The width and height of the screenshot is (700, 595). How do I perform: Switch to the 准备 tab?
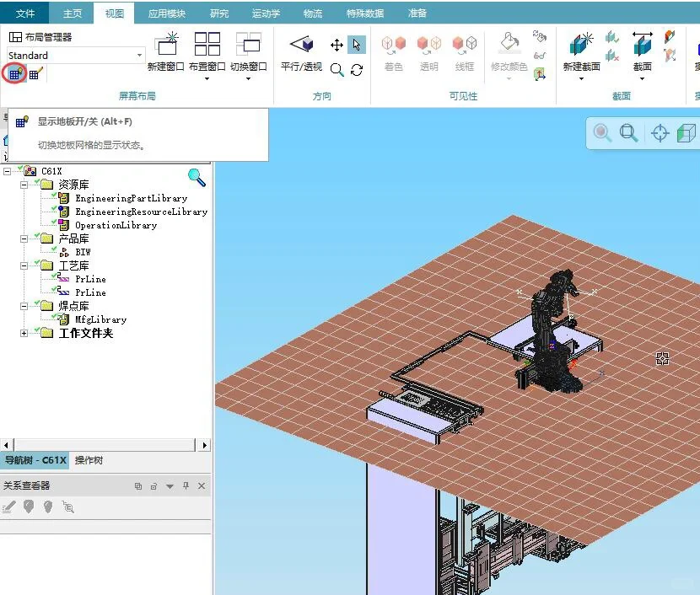pyautogui.click(x=417, y=13)
